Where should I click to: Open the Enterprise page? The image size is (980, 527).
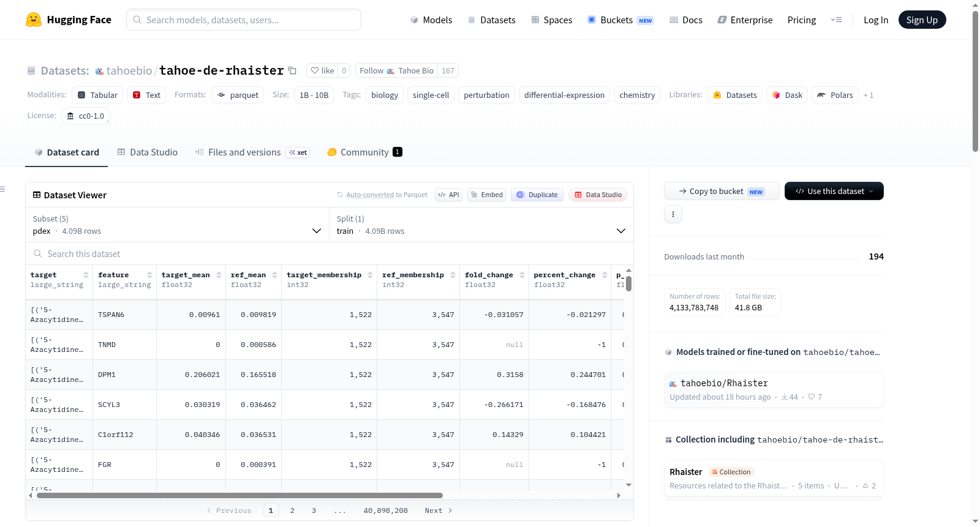[x=745, y=20]
